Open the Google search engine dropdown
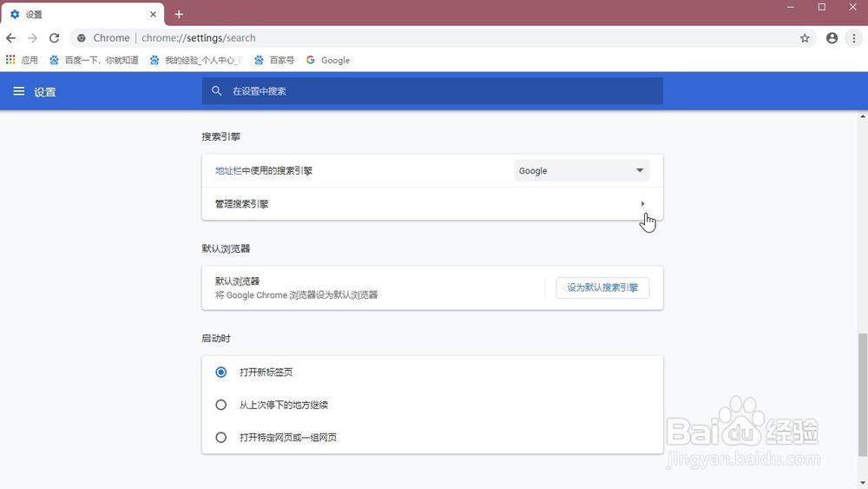Screen dimensions: 868x489 tap(582, 170)
